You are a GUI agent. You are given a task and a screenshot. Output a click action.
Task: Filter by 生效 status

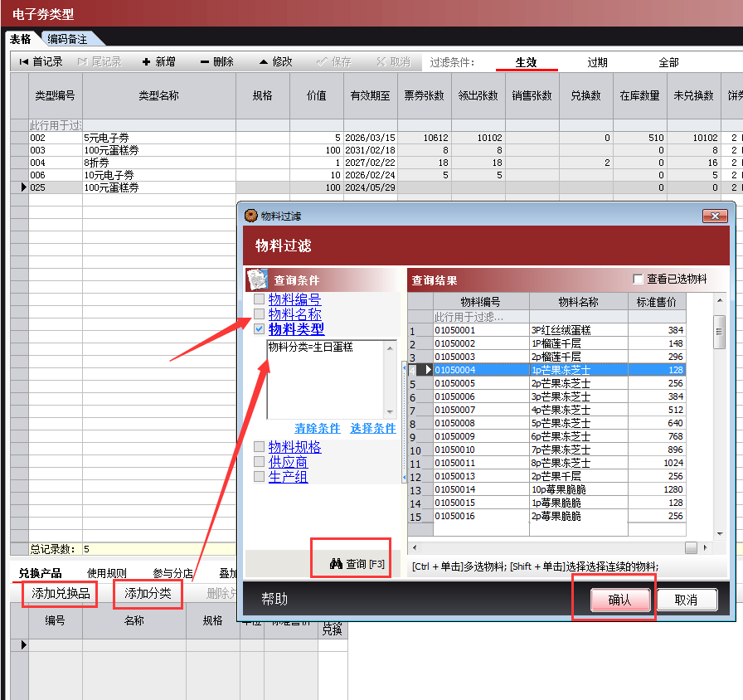526,62
